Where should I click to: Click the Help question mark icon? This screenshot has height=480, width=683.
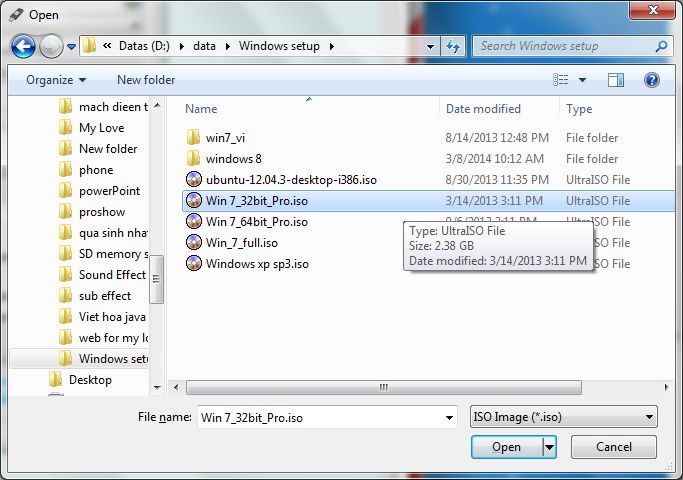(651, 80)
